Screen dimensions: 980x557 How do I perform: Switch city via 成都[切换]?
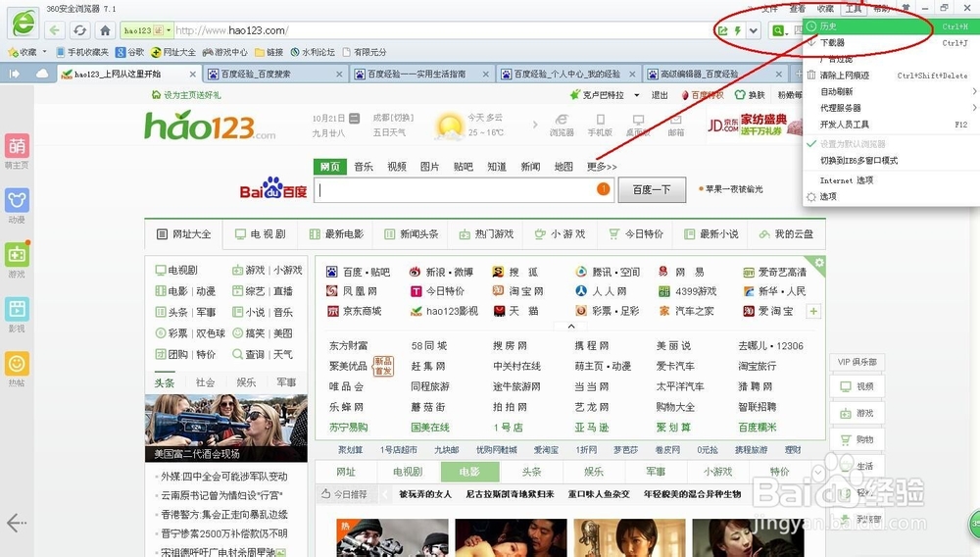pyautogui.click(x=393, y=118)
